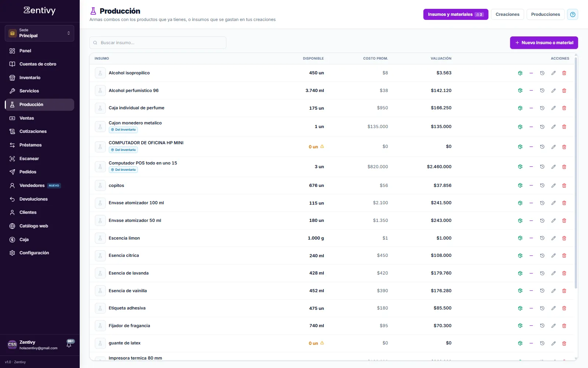Delete Computador POS todo en uno 15

(564, 167)
